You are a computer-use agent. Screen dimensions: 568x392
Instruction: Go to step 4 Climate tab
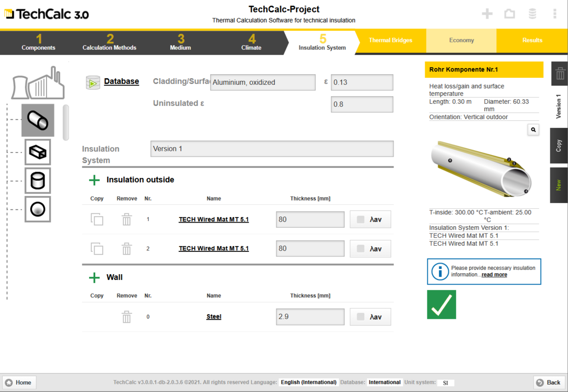pos(251,42)
